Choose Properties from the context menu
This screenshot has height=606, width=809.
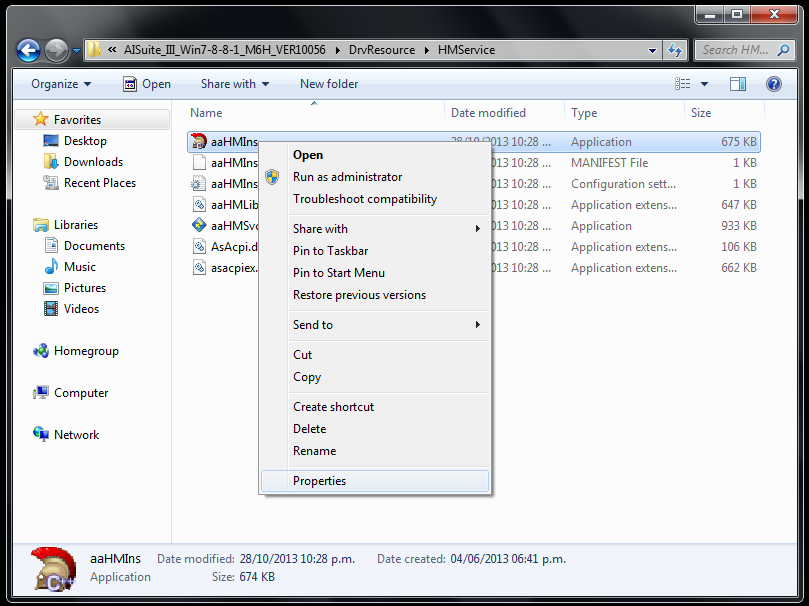(x=319, y=481)
